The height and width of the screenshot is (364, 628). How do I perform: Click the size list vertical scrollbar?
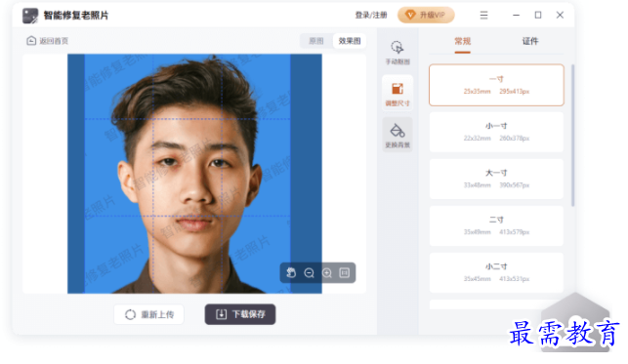(572, 136)
